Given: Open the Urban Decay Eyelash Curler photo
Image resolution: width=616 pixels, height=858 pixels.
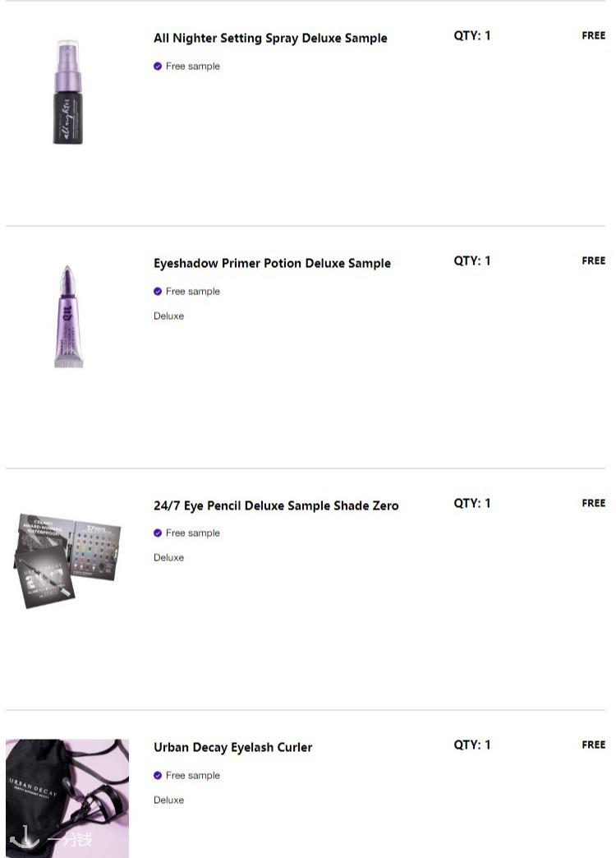Looking at the screenshot, I should [67, 798].
